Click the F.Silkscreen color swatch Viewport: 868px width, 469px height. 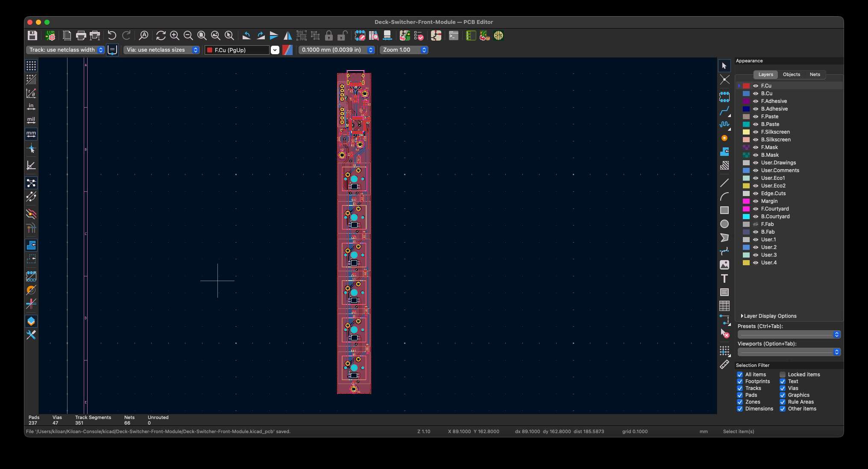pos(746,132)
